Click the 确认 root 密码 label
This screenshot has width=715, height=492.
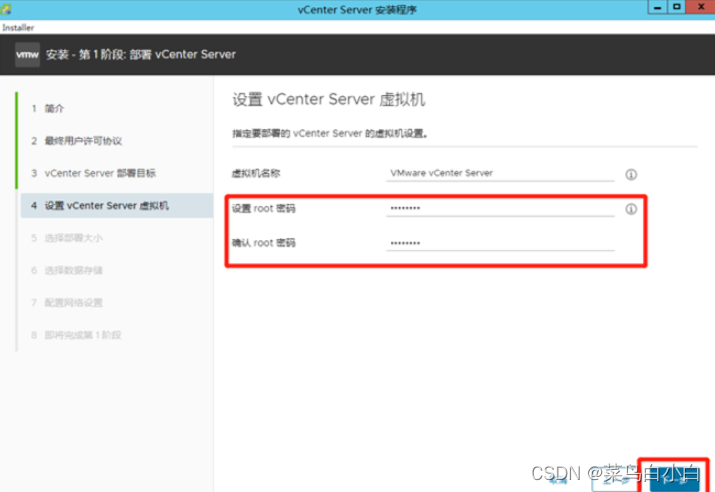[264, 243]
